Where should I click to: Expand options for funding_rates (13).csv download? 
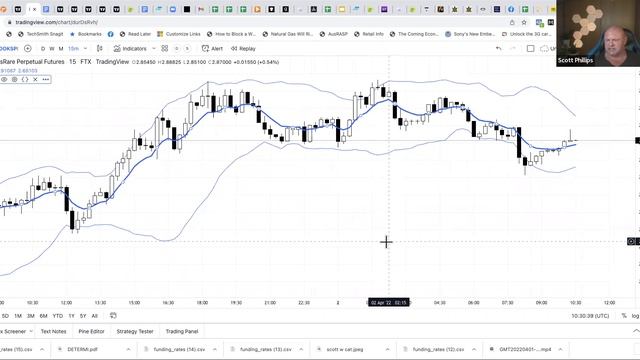click(301, 349)
